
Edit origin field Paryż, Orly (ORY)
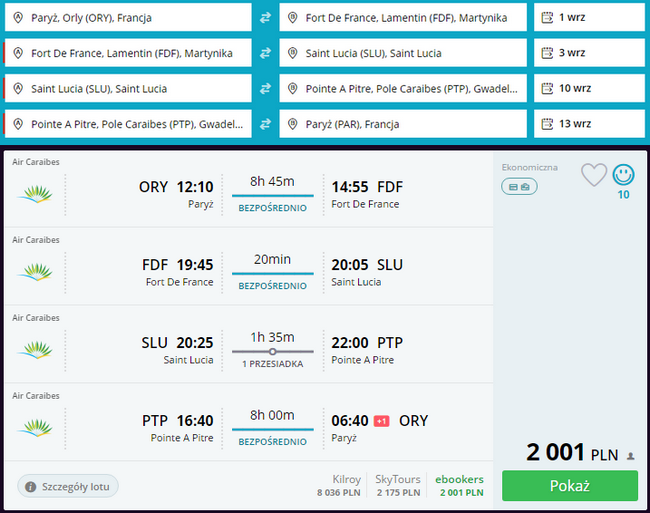tap(130, 17)
